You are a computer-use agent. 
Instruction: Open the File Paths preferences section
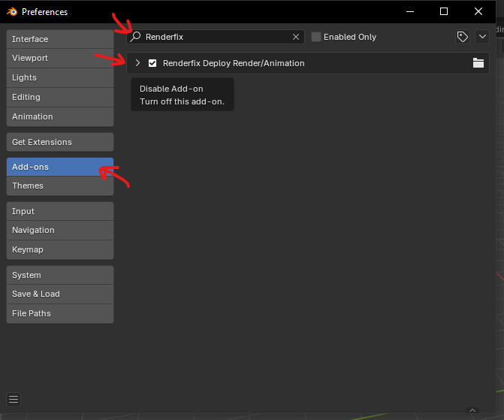click(60, 313)
